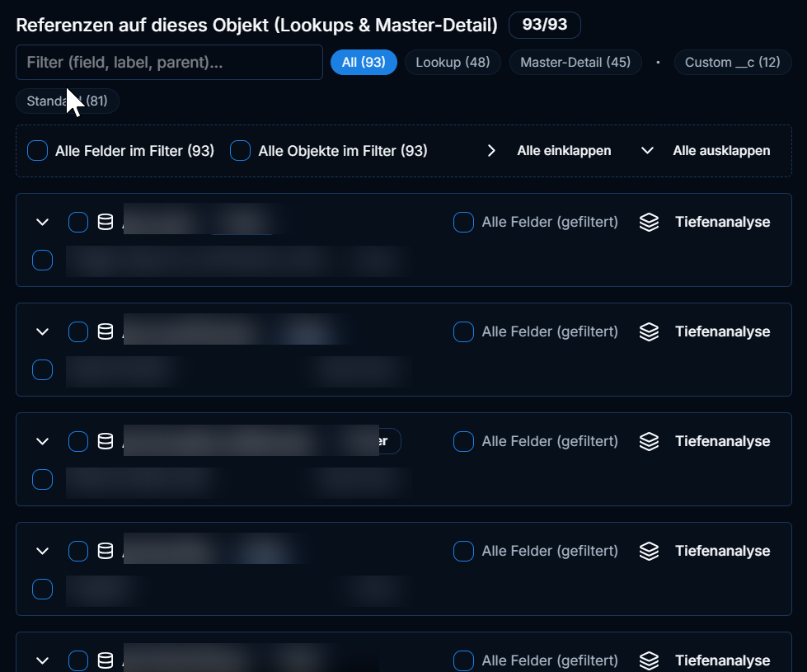Click the right chevron beside Alle einklappen
The width and height of the screenshot is (807, 672).
pyautogui.click(x=491, y=151)
